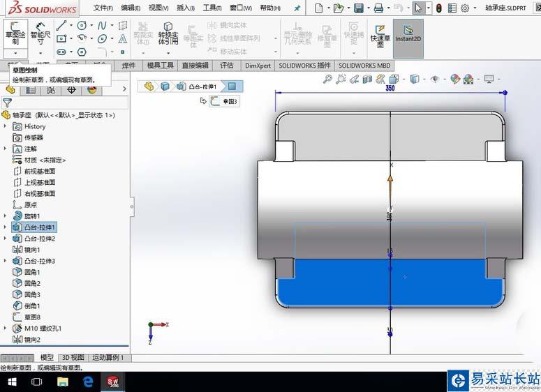Open the PropertyManager tab
This screenshot has height=392, width=541.
30,91
